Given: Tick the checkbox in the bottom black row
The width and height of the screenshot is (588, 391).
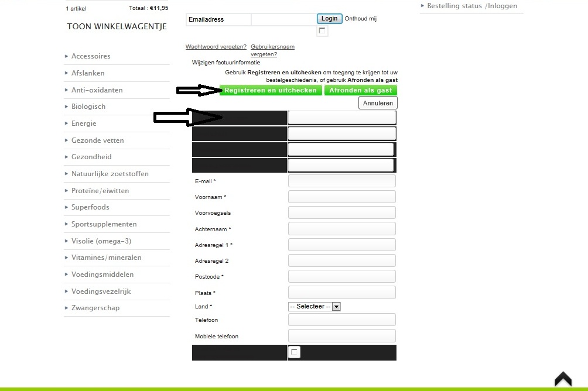Looking at the screenshot, I should point(294,352).
